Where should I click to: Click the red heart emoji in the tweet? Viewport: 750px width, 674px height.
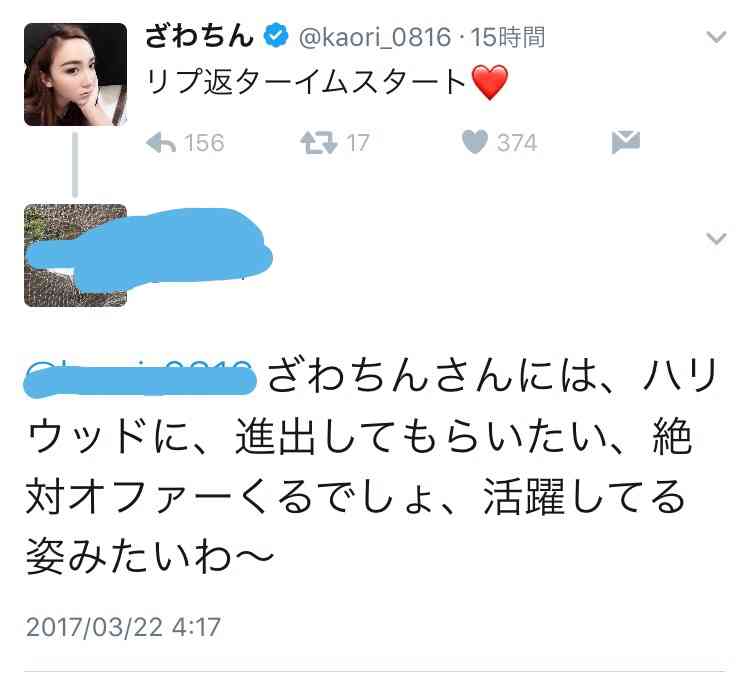[489, 82]
